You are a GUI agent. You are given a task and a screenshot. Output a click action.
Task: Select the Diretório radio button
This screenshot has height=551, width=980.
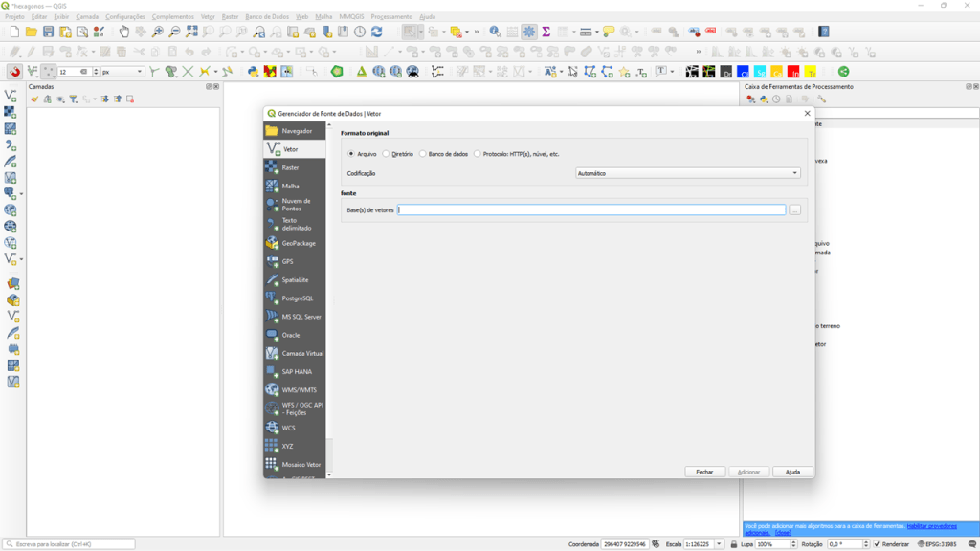click(387, 154)
